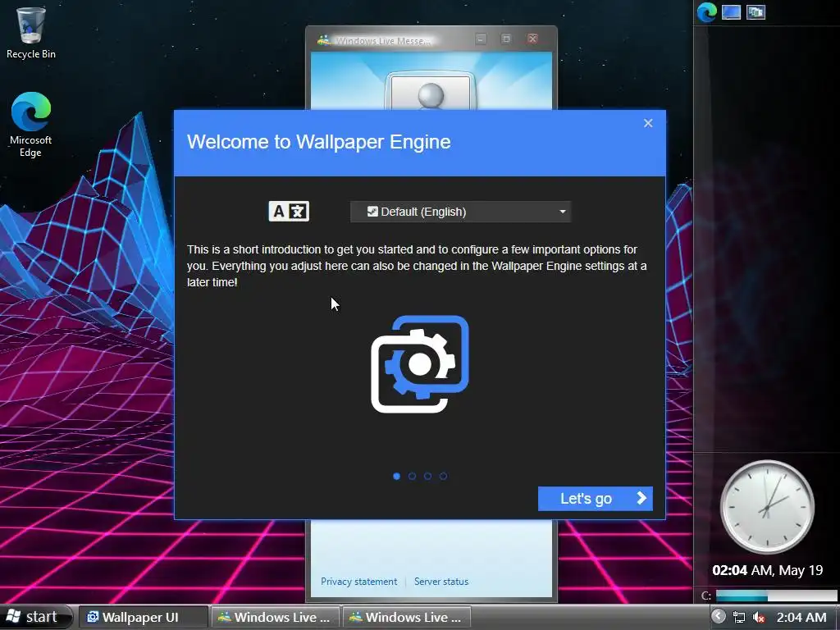
Task: Click the network tray icon
Action: coord(739,617)
